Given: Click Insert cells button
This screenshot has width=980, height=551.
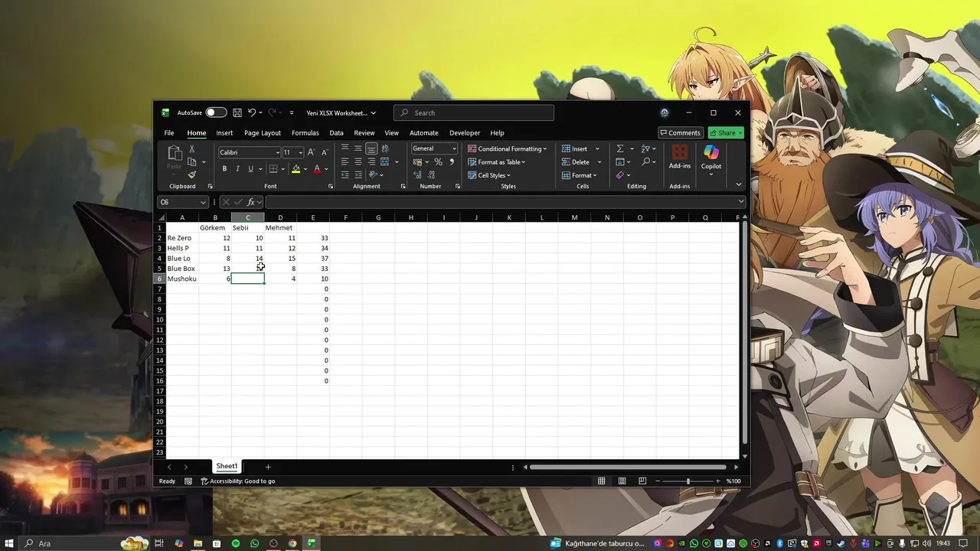Looking at the screenshot, I should [575, 148].
